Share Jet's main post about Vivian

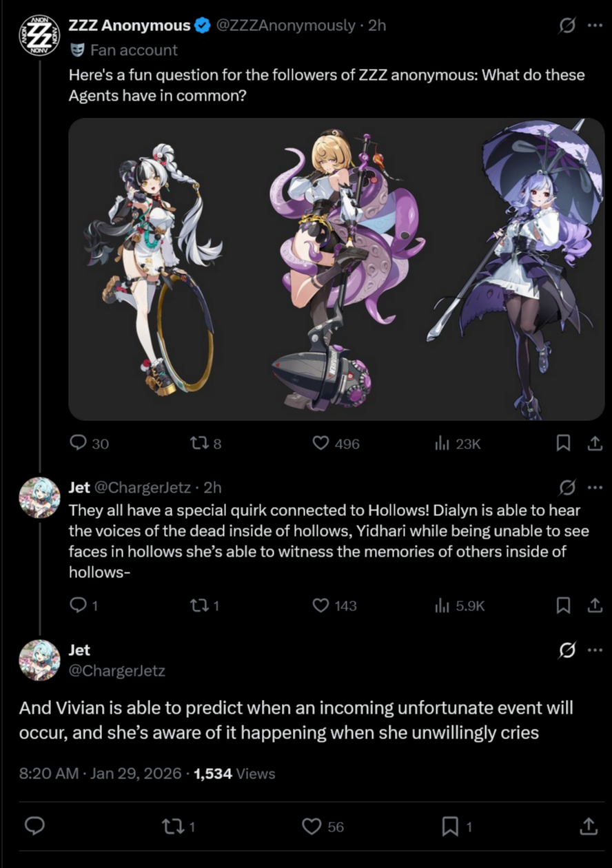589,826
